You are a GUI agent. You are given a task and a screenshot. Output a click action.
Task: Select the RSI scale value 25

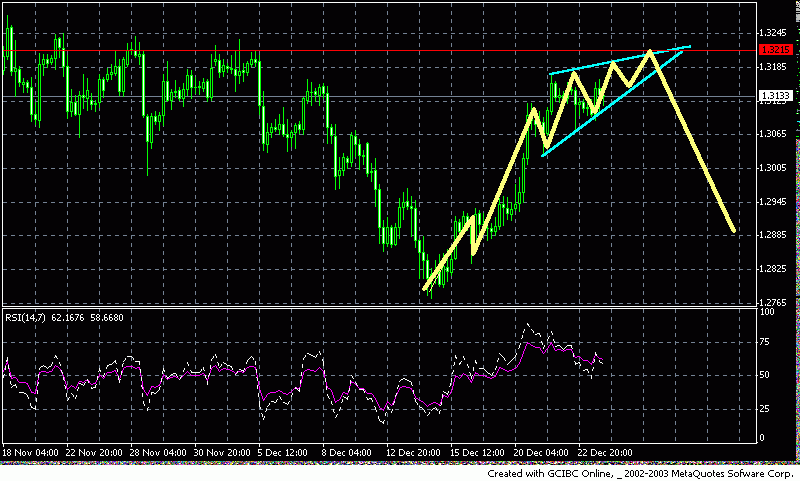[x=764, y=409]
